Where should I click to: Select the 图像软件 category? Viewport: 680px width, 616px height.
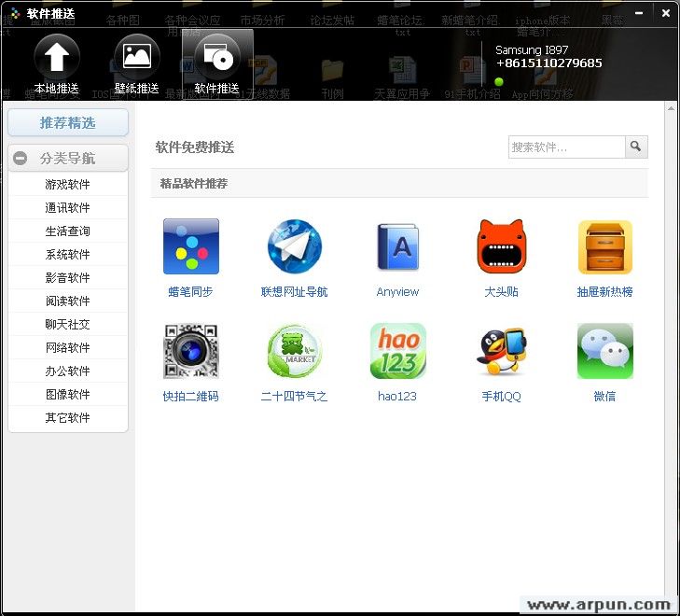68,394
